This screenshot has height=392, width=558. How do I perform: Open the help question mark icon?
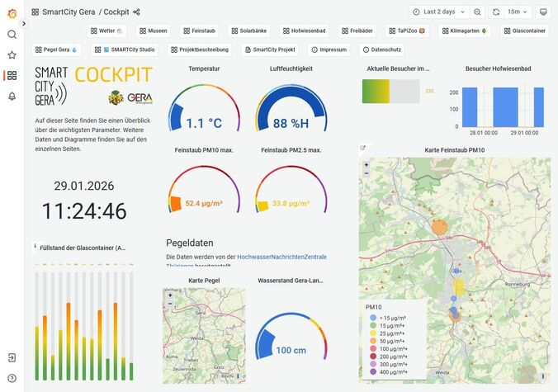click(x=12, y=378)
